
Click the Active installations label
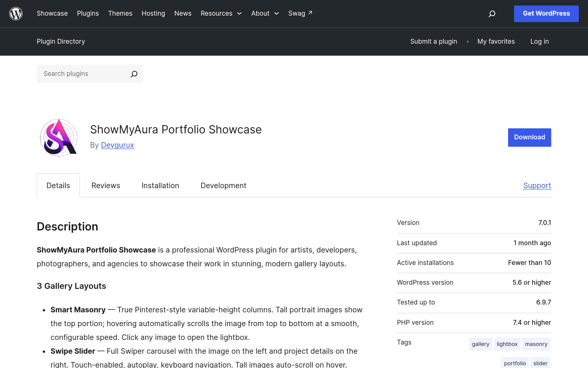(425, 263)
